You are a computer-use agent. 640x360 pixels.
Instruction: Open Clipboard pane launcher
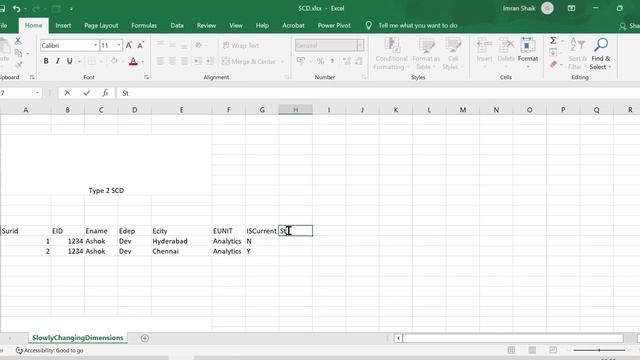(x=32, y=77)
